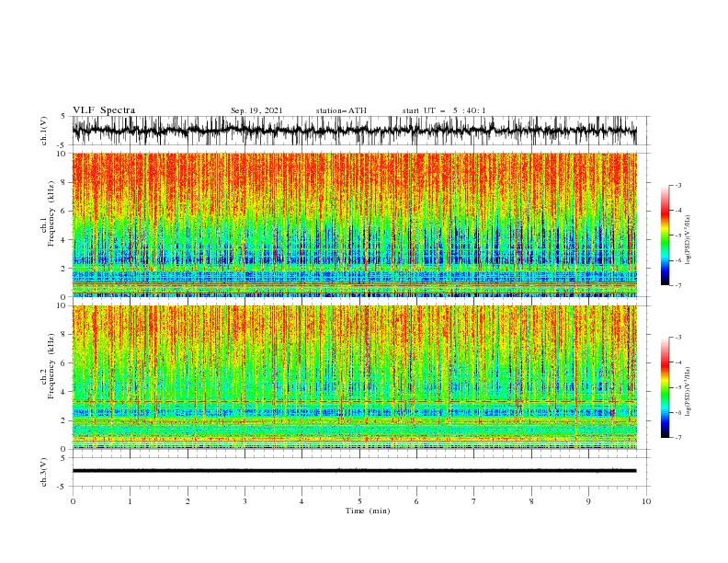
Task: Click the "6" minute time axis tick
Action: 416,501
